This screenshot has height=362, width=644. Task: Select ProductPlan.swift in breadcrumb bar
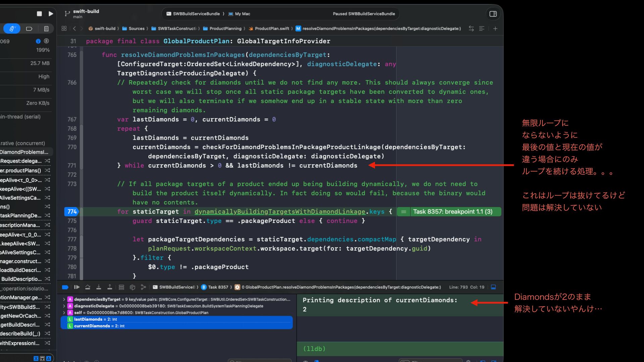point(272,29)
